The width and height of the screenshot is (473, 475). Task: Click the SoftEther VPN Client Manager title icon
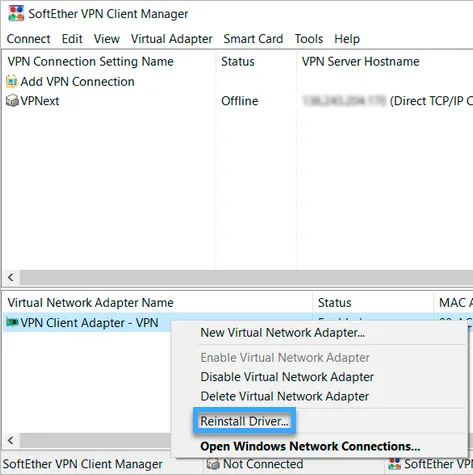tap(16, 13)
